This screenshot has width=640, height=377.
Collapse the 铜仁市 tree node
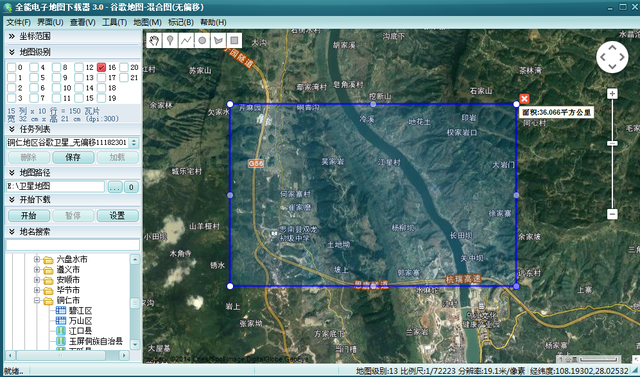coord(37,301)
